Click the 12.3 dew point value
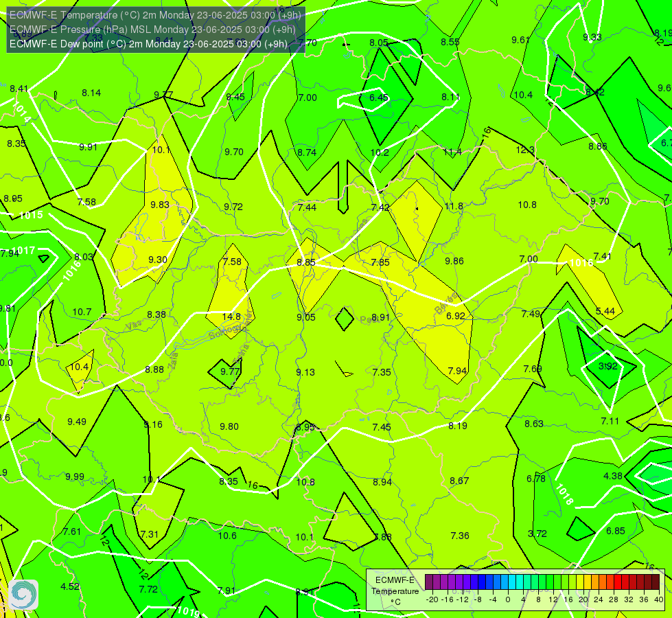Image resolution: width=672 pixels, height=618 pixels. pyautogui.click(x=525, y=150)
